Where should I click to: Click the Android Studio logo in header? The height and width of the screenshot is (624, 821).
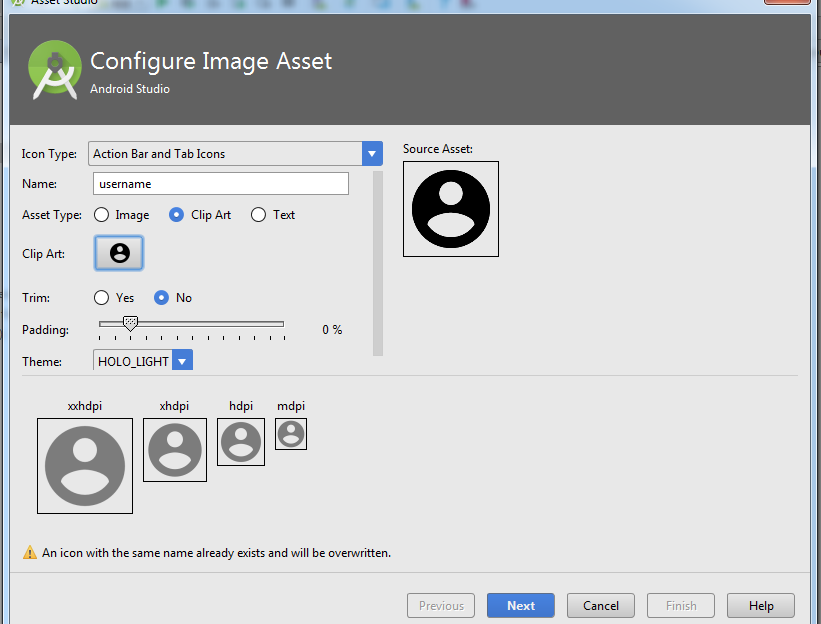(55, 69)
